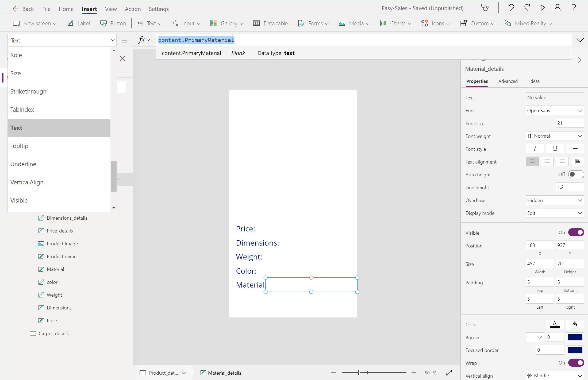Apply strikethrough font style
This screenshot has height=380, width=588.
pyautogui.click(x=575, y=149)
